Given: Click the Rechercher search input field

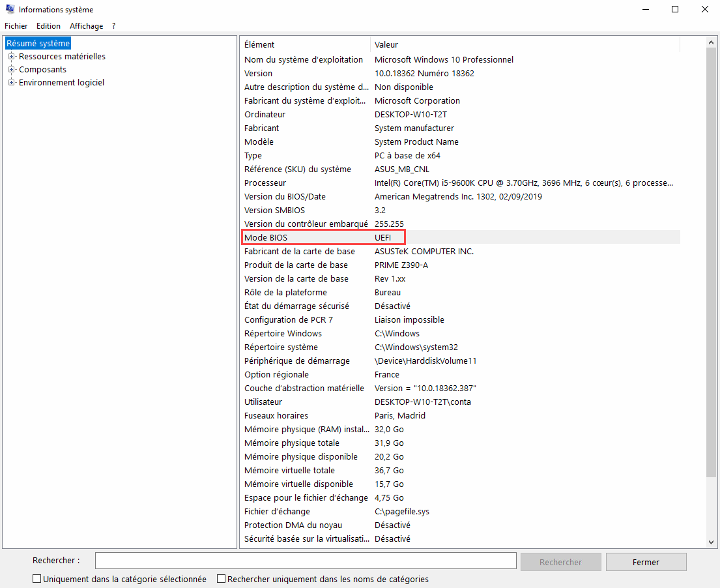Looking at the screenshot, I should 306,561.
